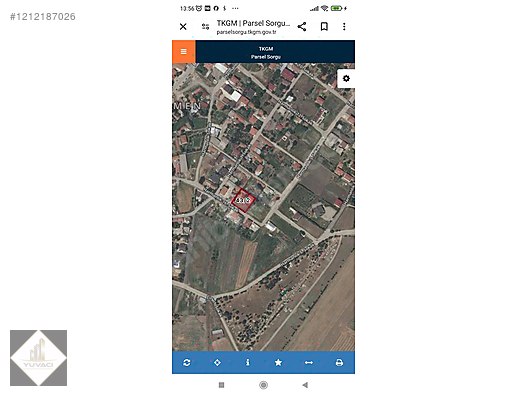Open site settings tune icon beside URL
This screenshot has height=396, width=528.
[205, 27]
